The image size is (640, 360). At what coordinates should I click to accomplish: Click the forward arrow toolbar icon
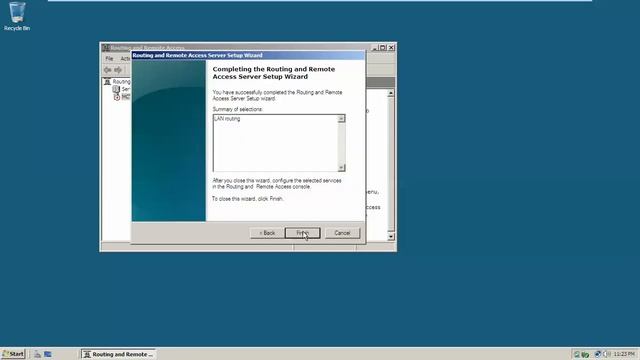tap(118, 70)
